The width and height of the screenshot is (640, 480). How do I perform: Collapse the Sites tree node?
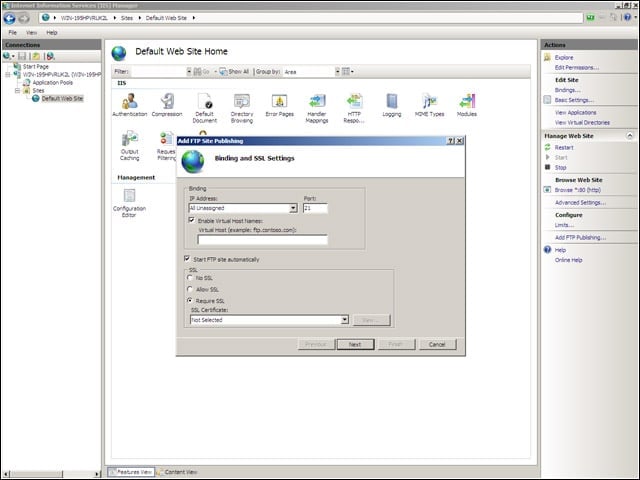coord(17,91)
